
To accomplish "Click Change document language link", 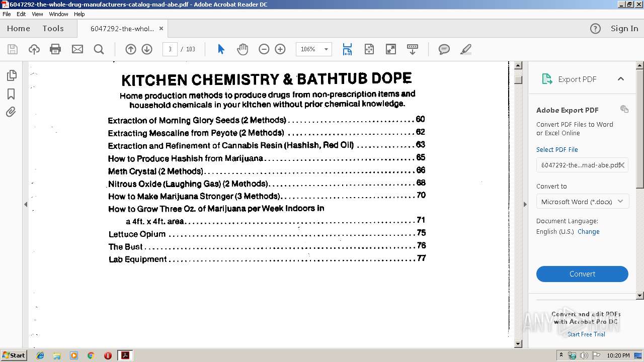I will pos(589,232).
